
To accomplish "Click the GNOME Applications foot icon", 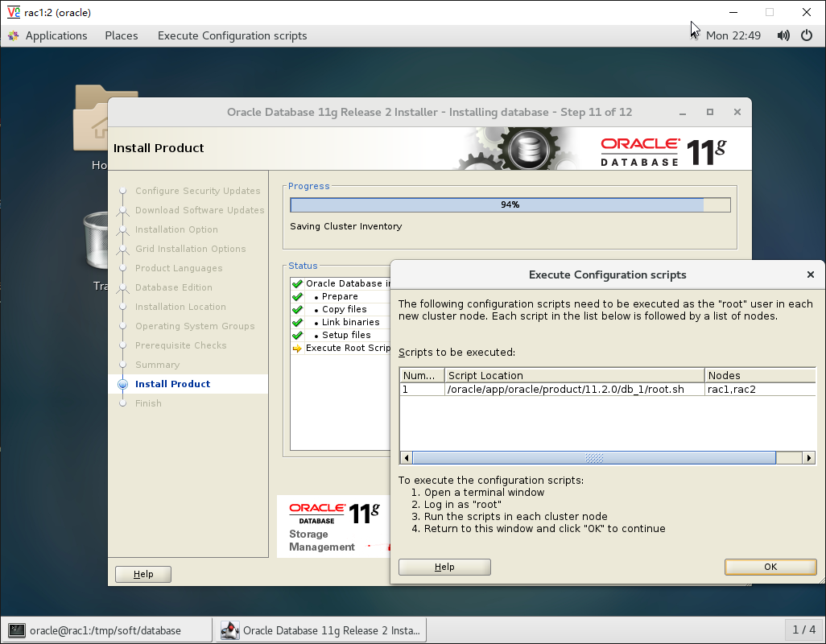I will (x=14, y=35).
